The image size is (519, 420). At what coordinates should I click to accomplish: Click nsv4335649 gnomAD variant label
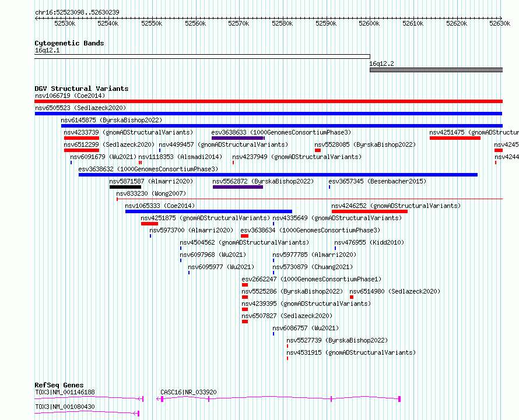point(337,218)
